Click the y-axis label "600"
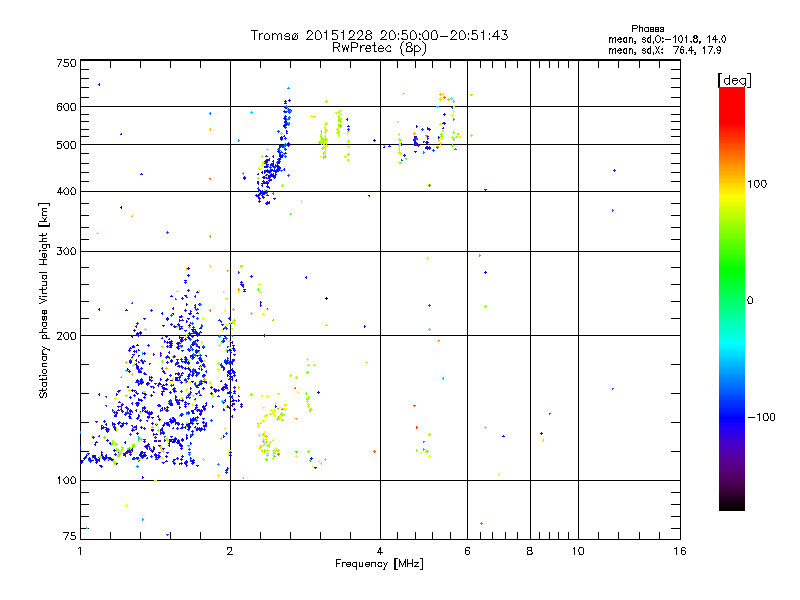This screenshot has width=800, height=600. [66, 107]
